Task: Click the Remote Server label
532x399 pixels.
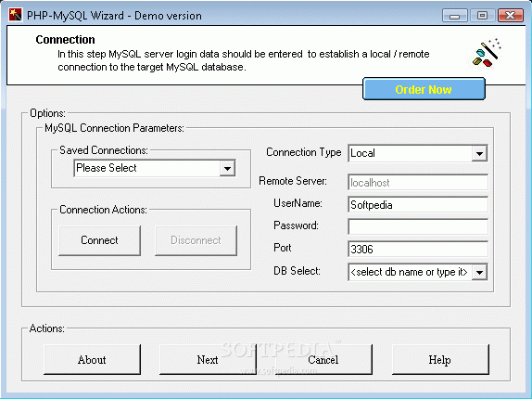Action: (x=293, y=181)
